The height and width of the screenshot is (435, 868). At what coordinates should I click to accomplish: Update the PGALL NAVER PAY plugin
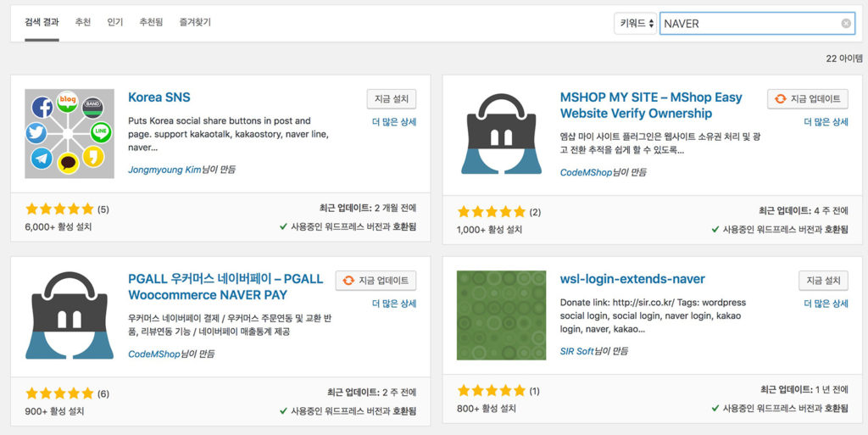[x=376, y=281]
